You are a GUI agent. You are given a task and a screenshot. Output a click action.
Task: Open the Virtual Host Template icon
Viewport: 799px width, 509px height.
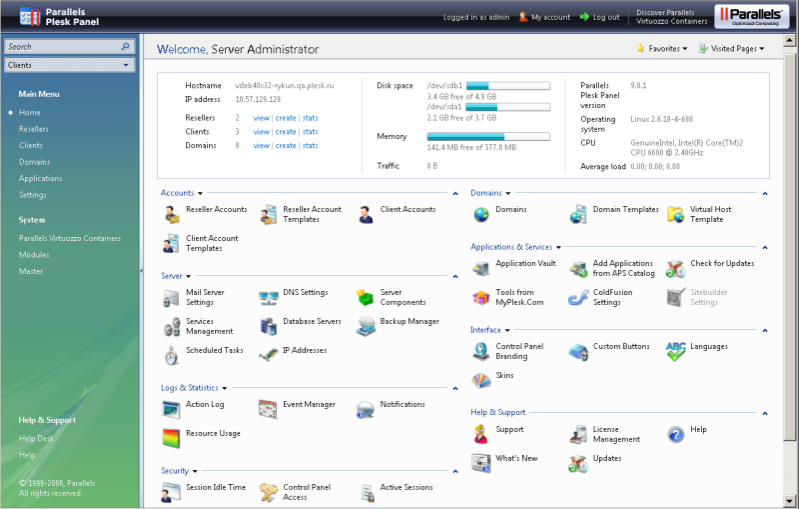[676, 215]
